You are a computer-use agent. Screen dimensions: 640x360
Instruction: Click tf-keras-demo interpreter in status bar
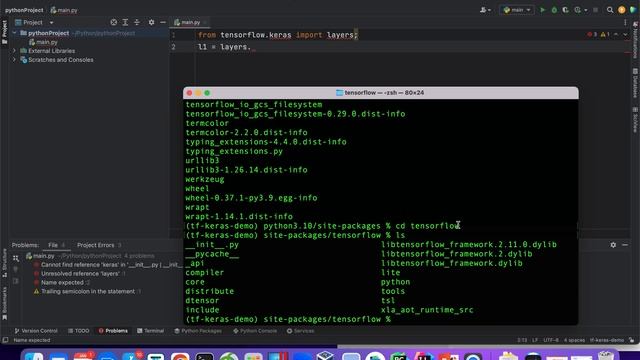(607, 340)
